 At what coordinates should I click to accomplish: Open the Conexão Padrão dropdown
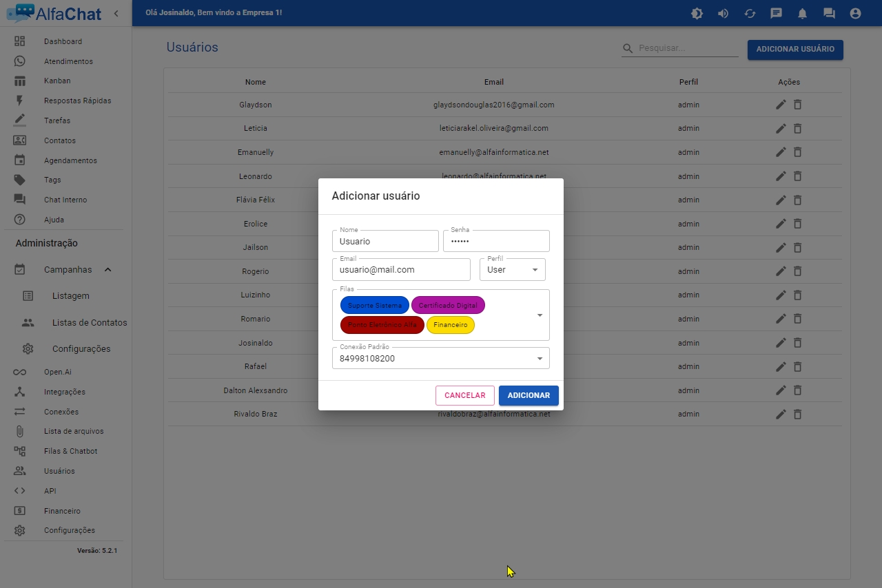click(540, 359)
